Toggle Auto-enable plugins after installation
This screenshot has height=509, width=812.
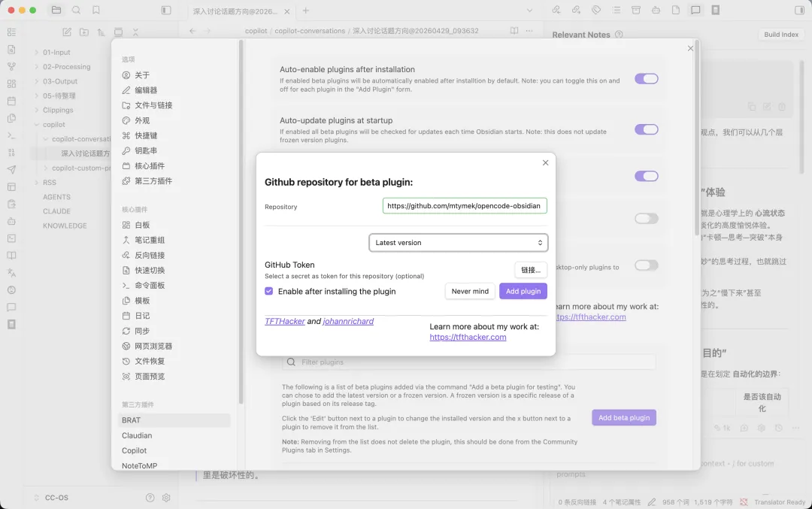[646, 79]
